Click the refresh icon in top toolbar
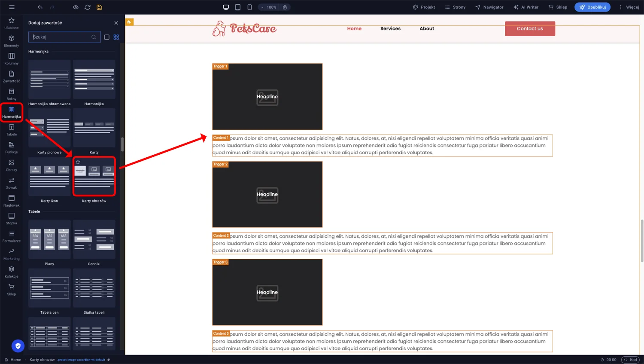This screenshot has height=364, width=644. coord(88,7)
